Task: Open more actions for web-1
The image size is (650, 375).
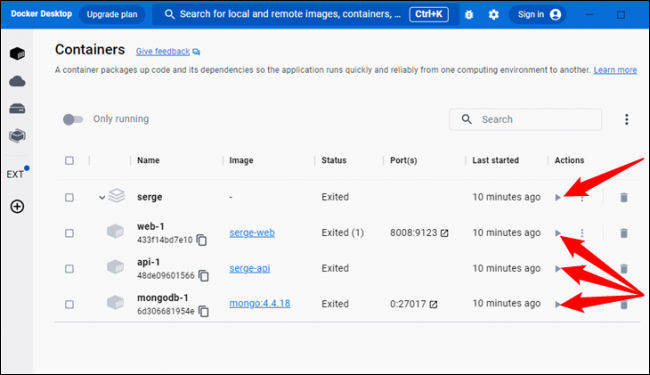Action: point(582,233)
